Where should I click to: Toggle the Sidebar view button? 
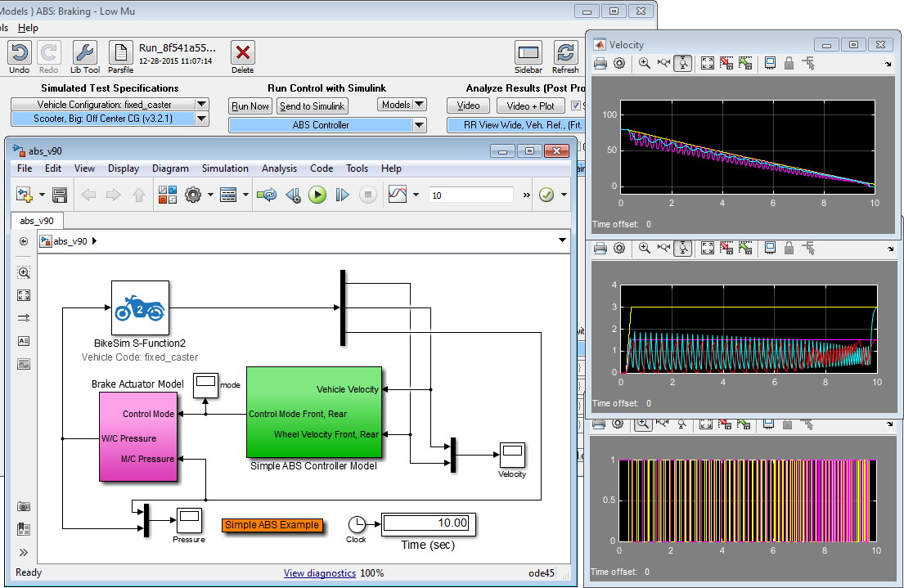pyautogui.click(x=528, y=53)
